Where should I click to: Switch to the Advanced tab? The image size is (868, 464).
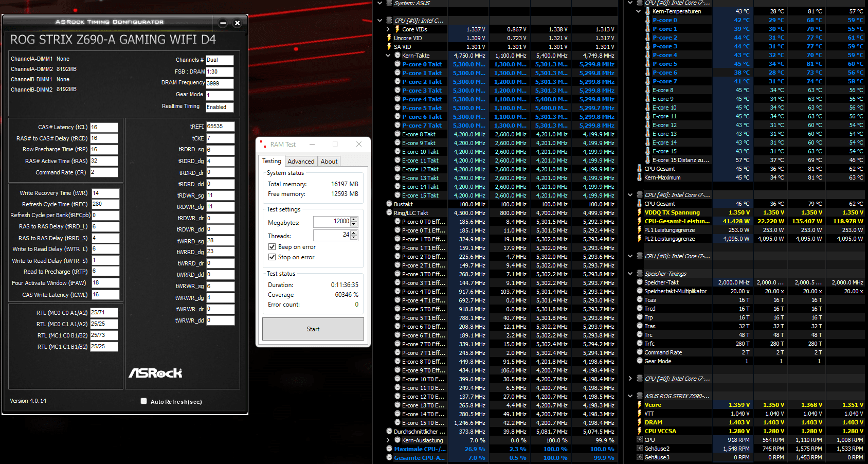(301, 162)
